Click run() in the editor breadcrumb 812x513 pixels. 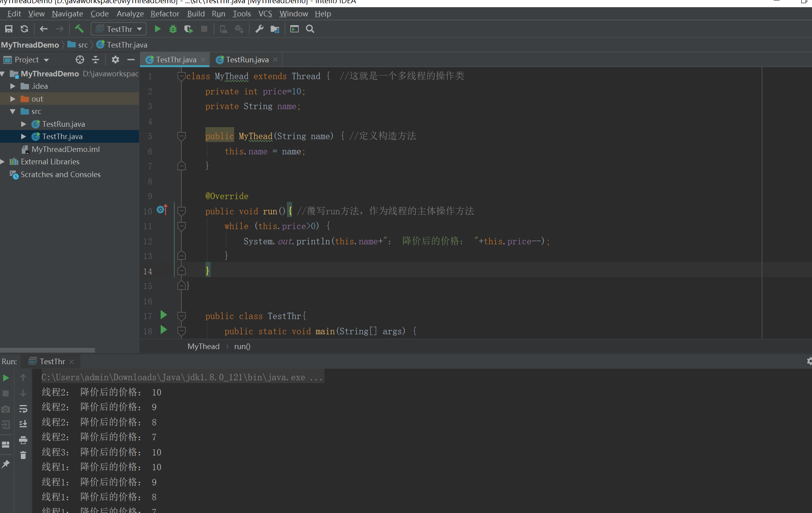242,346
